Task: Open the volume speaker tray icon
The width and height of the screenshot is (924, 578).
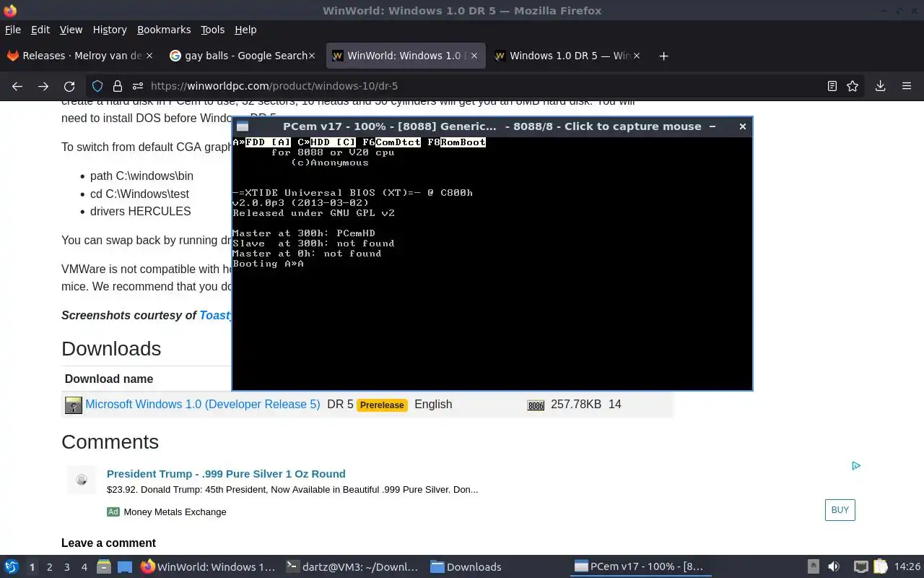Action: pos(834,566)
